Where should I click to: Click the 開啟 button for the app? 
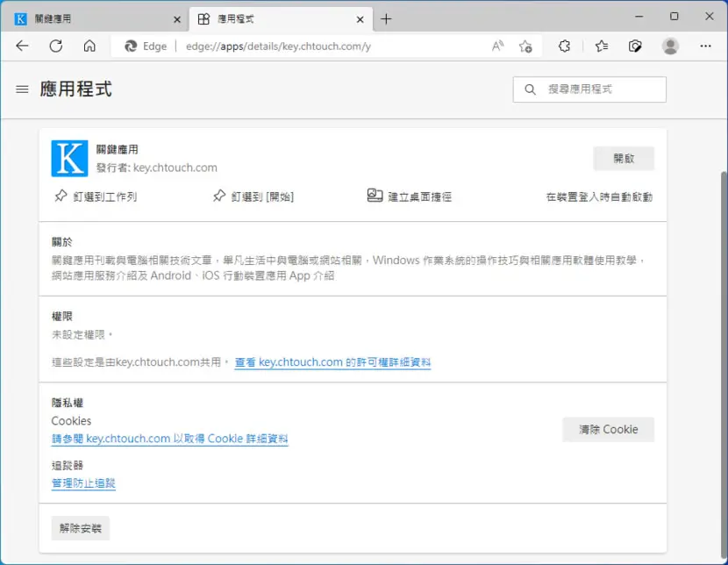point(624,159)
